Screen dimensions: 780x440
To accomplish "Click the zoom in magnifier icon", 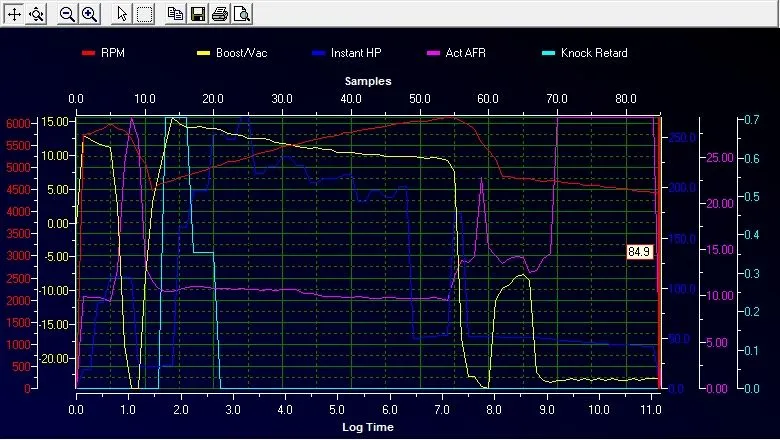I will click(89, 14).
